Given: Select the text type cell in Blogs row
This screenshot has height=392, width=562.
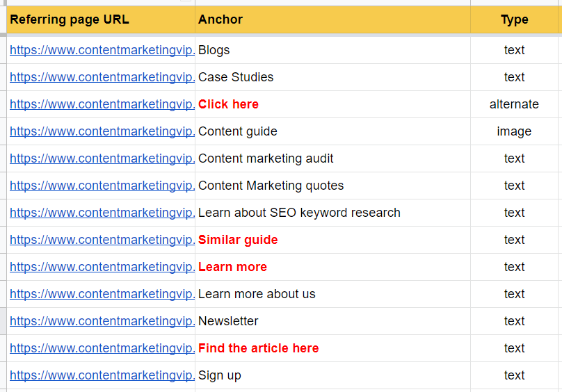Looking at the screenshot, I should point(514,50).
